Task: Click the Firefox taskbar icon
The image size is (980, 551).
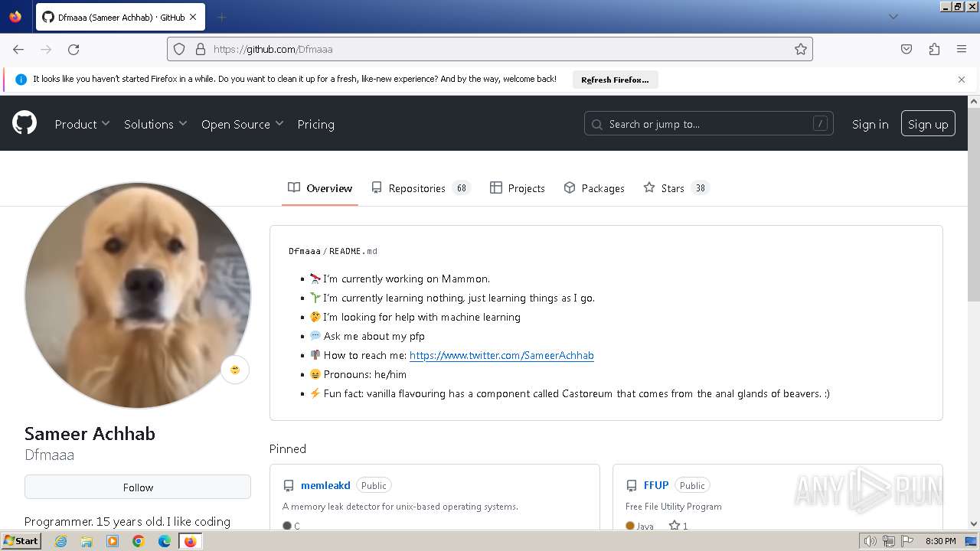Action: [x=190, y=541]
